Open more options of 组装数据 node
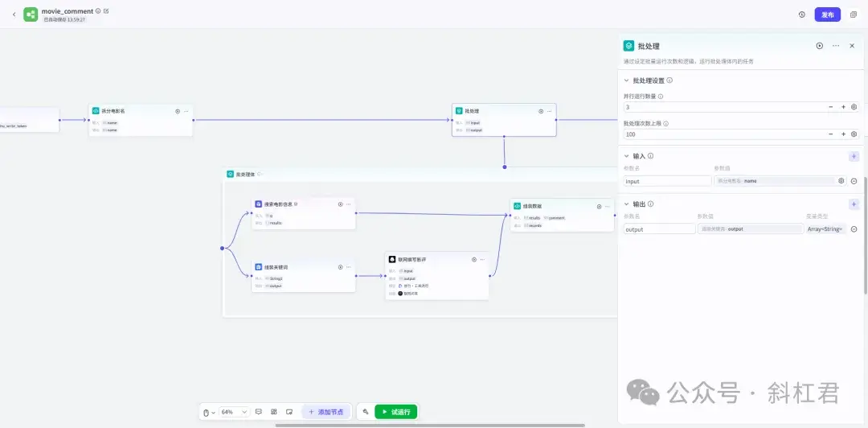The height and width of the screenshot is (428, 868). tap(608, 206)
